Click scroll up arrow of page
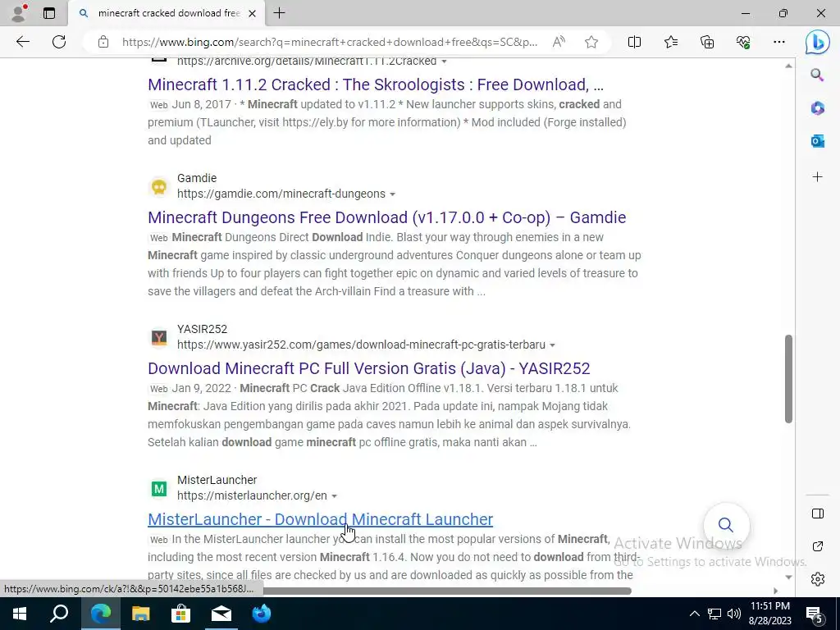 [788, 66]
